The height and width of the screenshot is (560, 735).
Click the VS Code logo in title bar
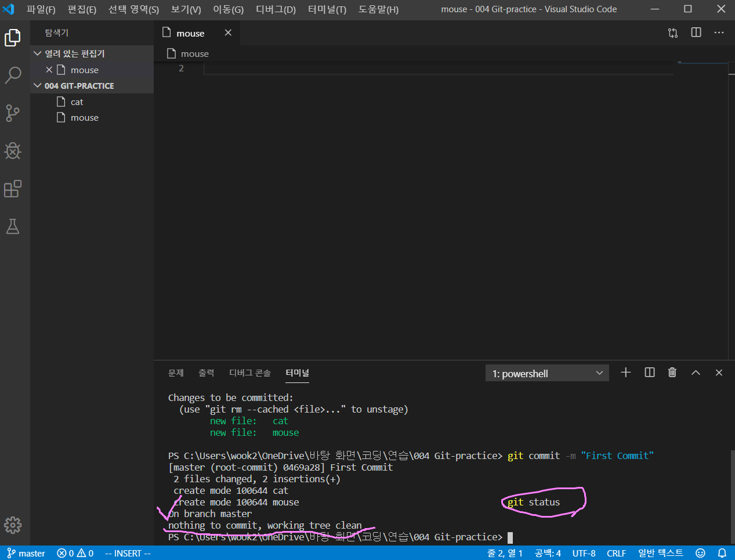coord(9,9)
